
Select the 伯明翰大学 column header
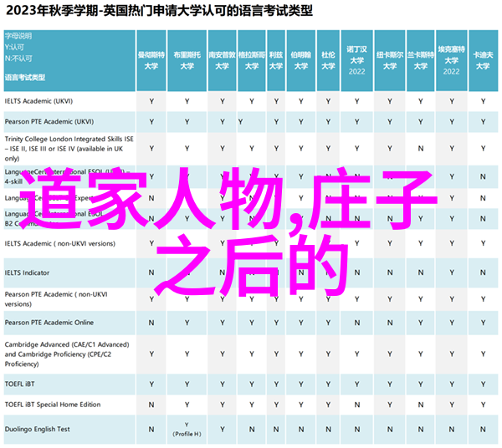[x=301, y=60]
